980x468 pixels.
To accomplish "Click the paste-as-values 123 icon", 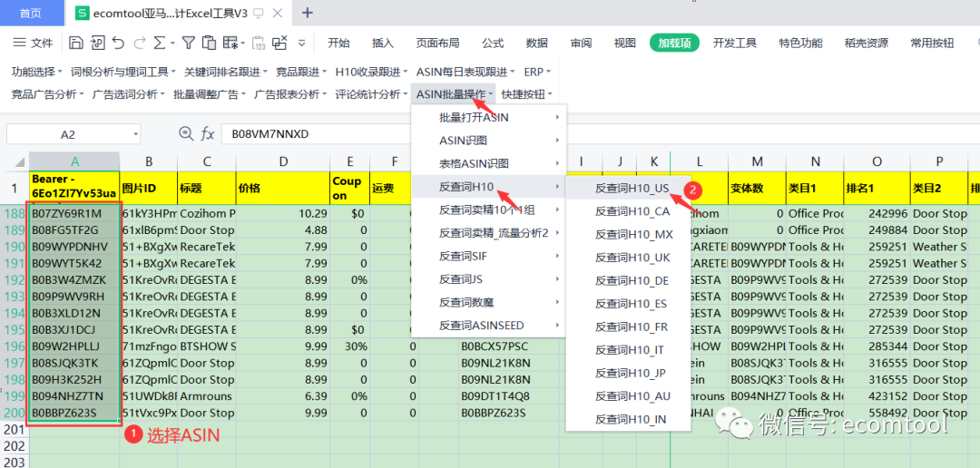I will pyautogui.click(x=259, y=43).
